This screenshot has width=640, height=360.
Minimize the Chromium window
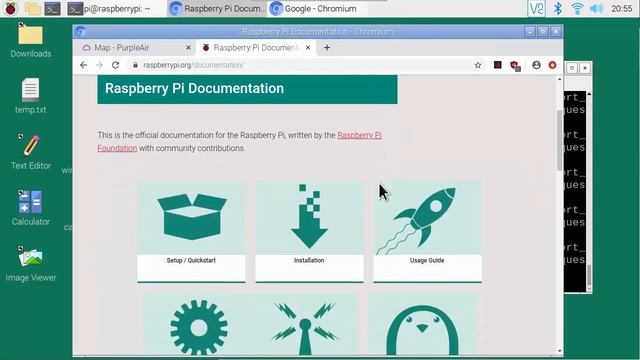(530, 31)
